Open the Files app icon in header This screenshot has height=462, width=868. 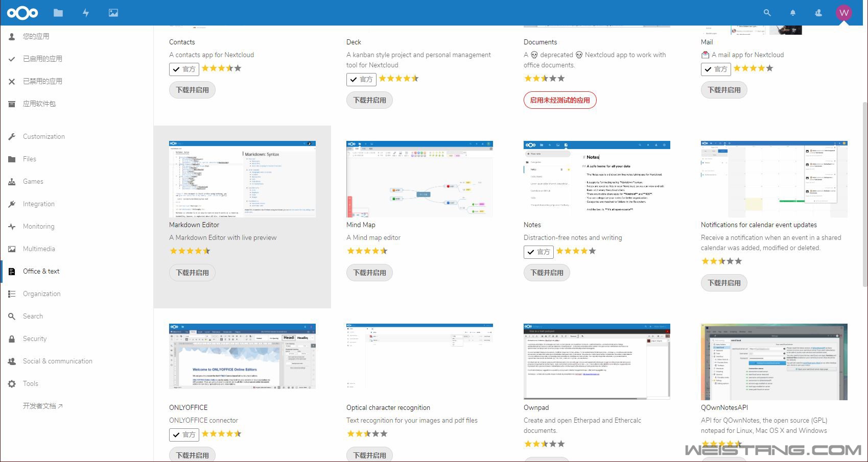[58, 13]
